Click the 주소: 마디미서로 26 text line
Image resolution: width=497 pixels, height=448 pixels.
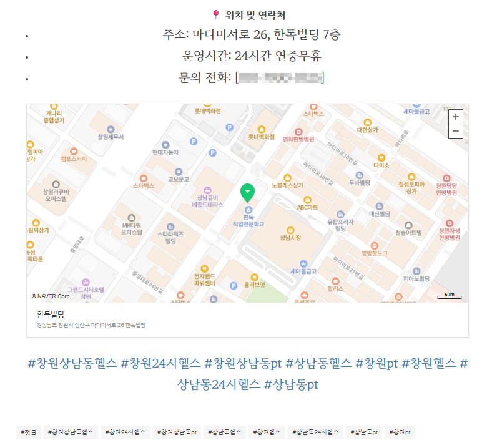tap(252, 34)
